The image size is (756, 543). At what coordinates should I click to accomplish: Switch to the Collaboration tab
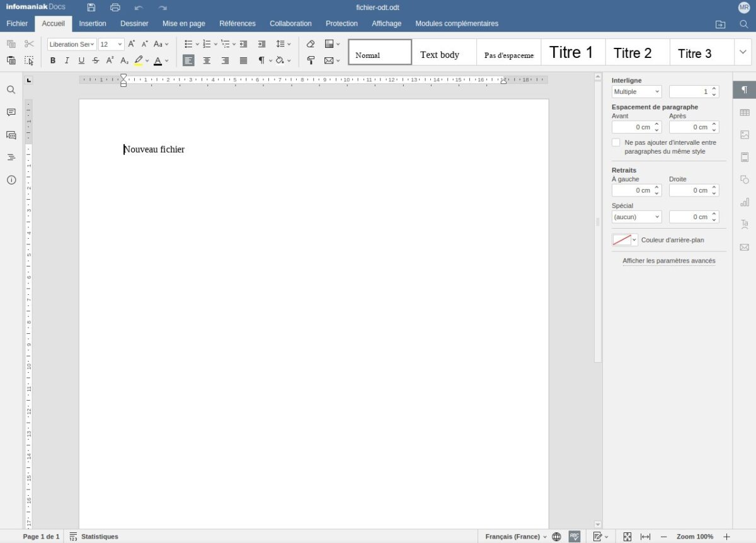click(x=290, y=24)
